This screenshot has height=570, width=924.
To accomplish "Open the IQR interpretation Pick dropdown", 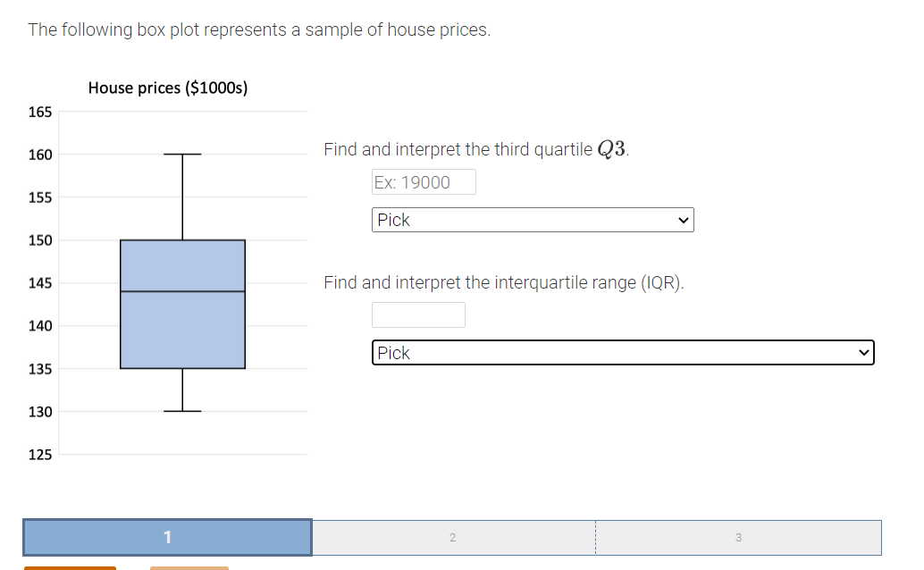I will (x=622, y=353).
